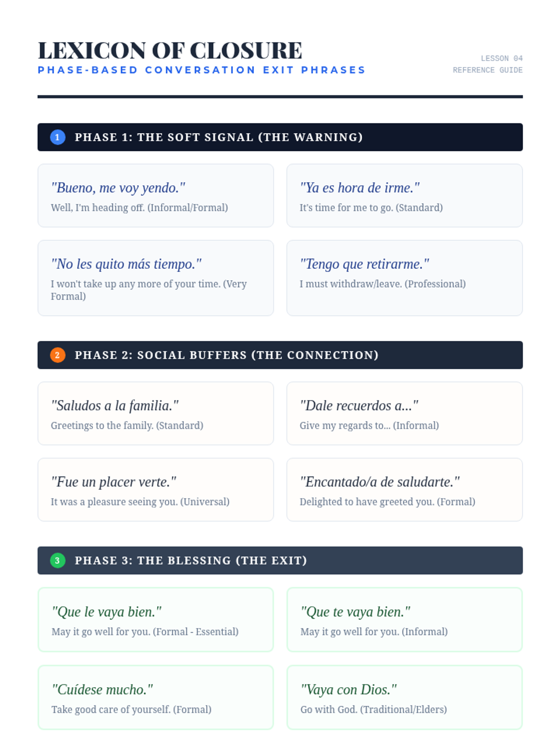
Task: Choose the "Vaya con Dios" card
Action: [404, 698]
